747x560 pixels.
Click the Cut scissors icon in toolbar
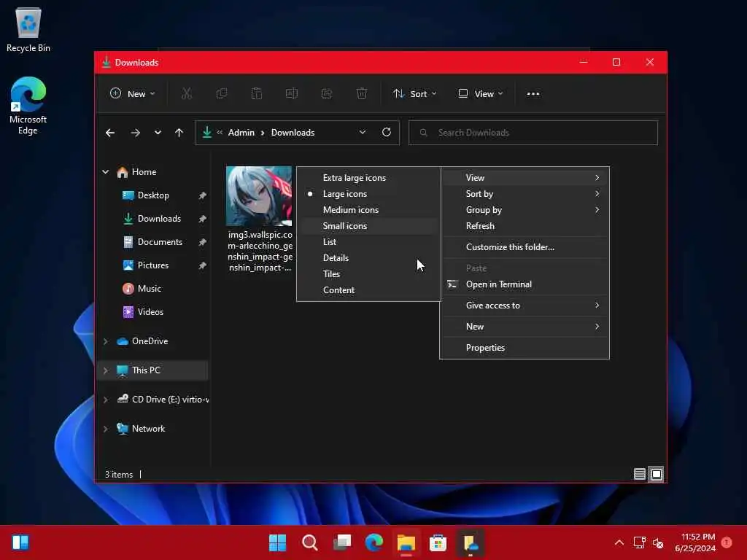pyautogui.click(x=186, y=94)
